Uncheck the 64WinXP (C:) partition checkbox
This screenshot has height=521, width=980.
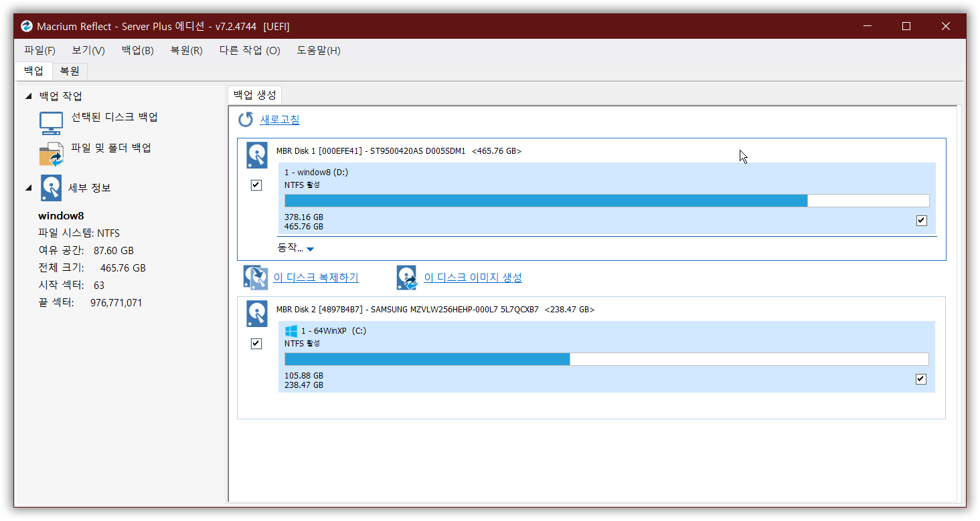click(x=921, y=379)
